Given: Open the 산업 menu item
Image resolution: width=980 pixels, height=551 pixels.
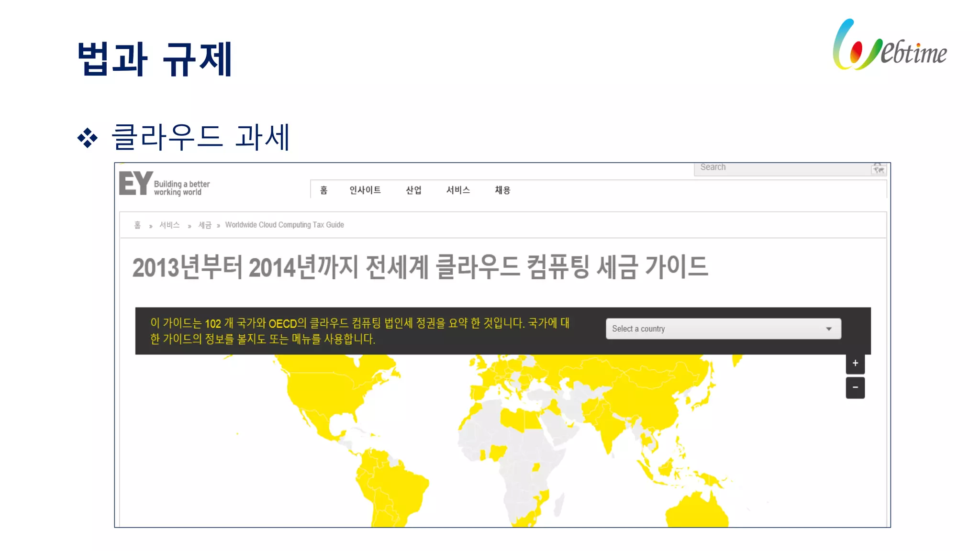Looking at the screenshot, I should [x=413, y=190].
